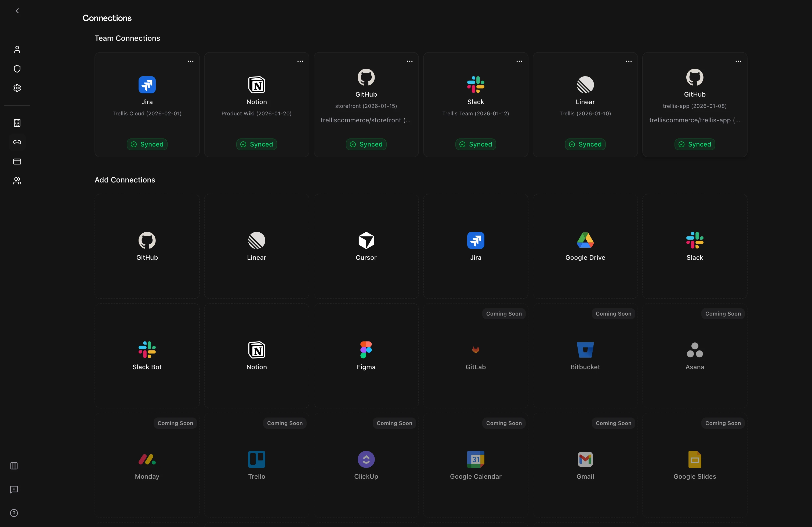The height and width of the screenshot is (527, 812).
Task: Select the security shield icon in sidebar
Action: coord(17,68)
